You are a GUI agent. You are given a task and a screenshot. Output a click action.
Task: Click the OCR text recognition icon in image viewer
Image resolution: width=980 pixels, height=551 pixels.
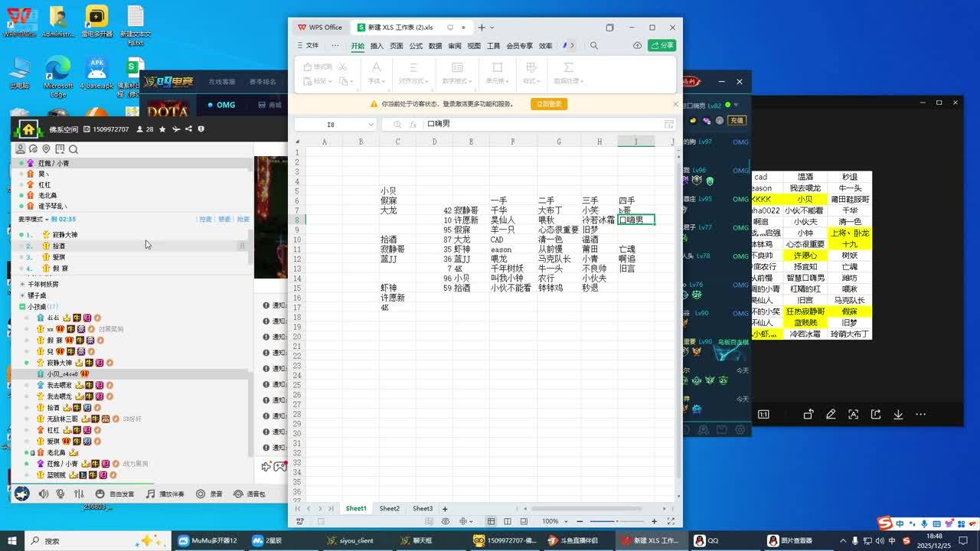853,414
